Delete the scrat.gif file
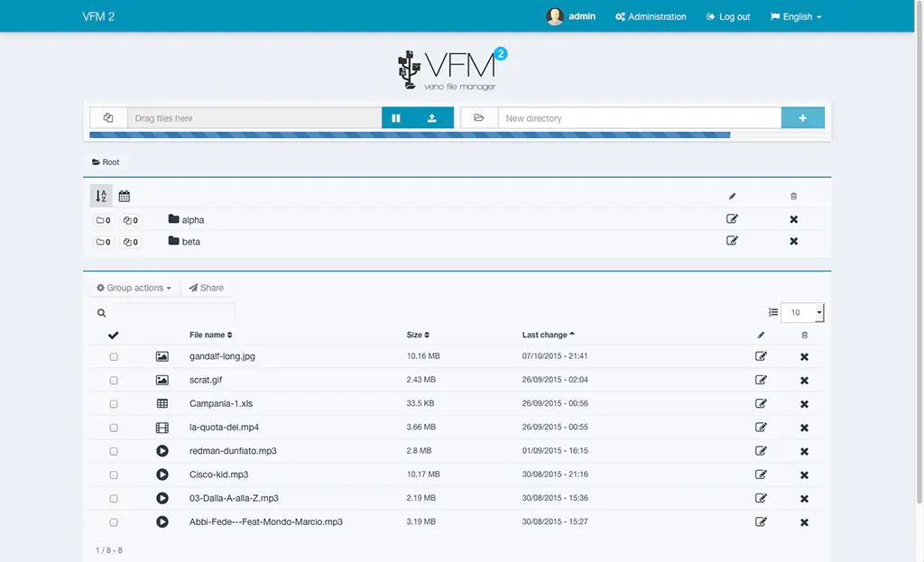Screen dimensions: 924x562 click(804, 381)
